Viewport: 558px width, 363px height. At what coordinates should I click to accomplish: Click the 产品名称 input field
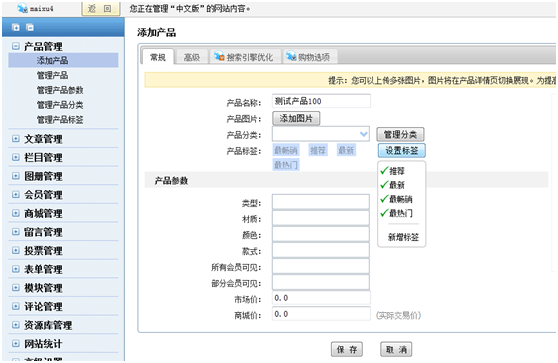click(321, 101)
